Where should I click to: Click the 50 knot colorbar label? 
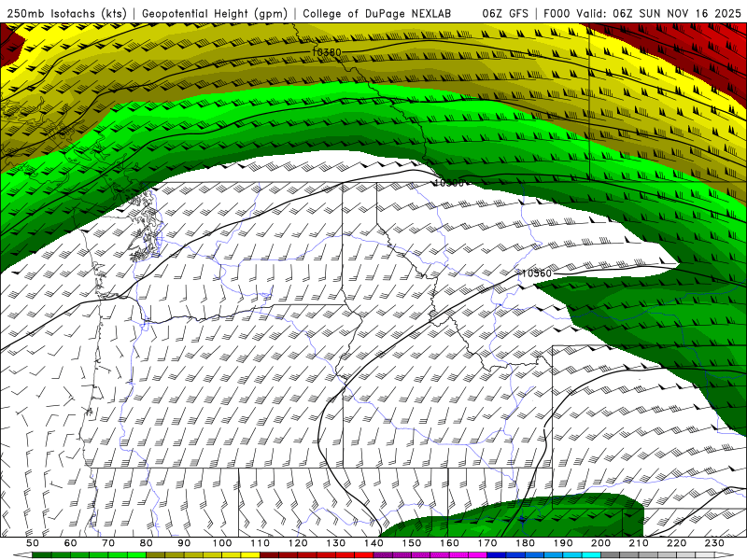pos(32,543)
